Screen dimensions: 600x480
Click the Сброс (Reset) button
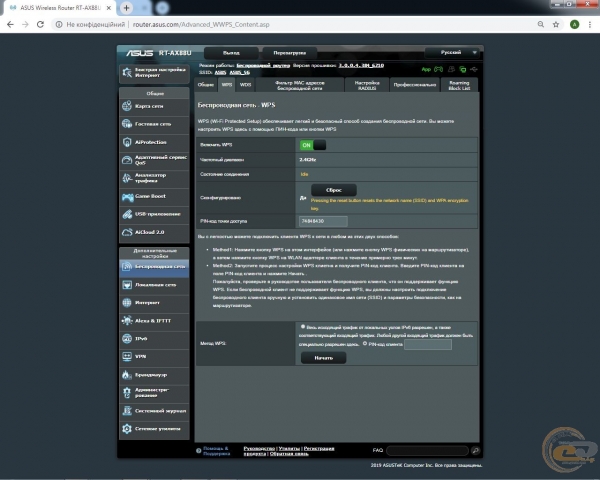(334, 190)
